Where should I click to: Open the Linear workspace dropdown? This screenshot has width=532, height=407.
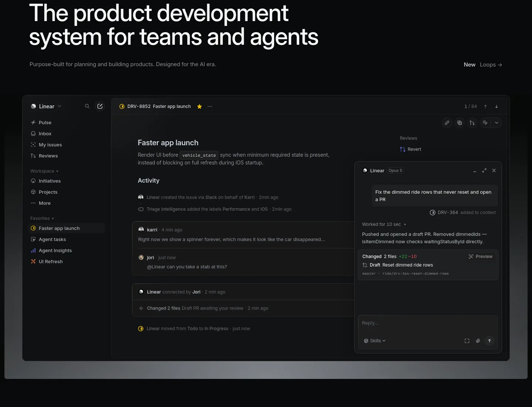pos(47,106)
